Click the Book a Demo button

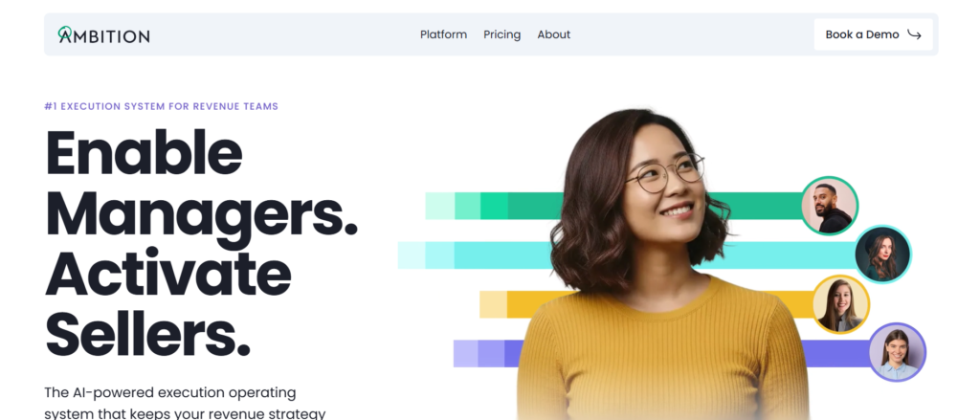(x=873, y=34)
